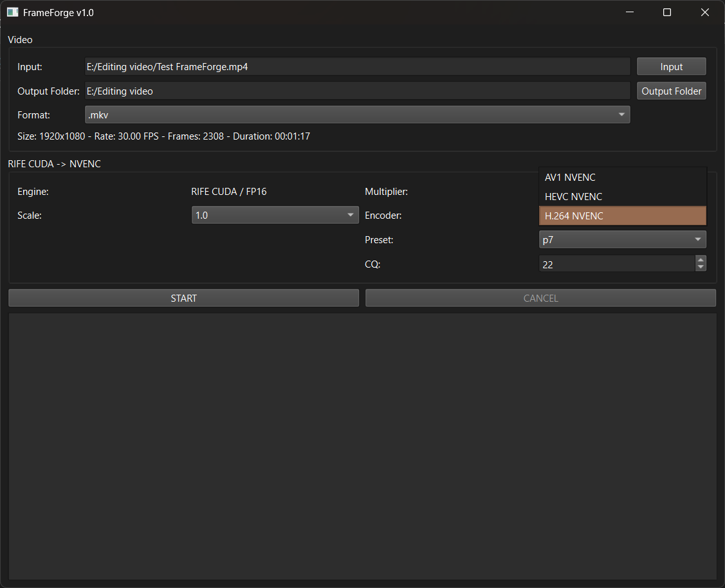Click the CANCEL button

tap(540, 298)
